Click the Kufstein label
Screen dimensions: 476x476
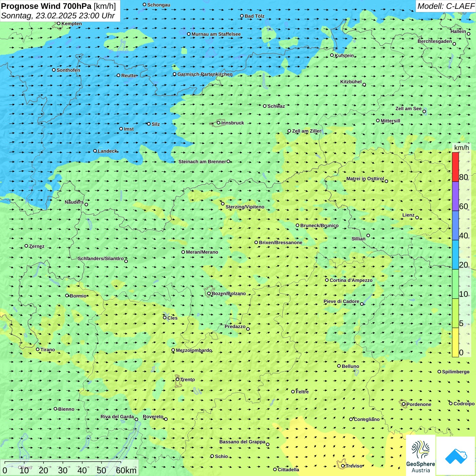click(x=344, y=55)
